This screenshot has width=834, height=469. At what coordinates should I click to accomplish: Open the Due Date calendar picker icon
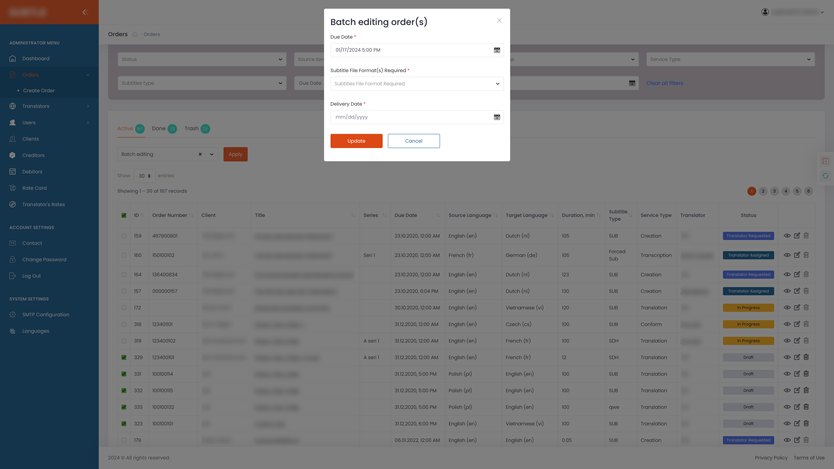click(x=497, y=50)
